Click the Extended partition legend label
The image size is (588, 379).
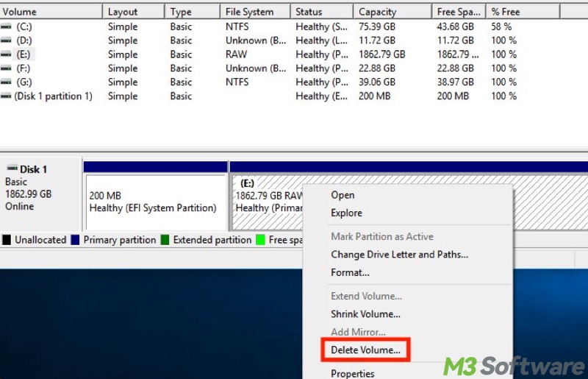pyautogui.click(x=212, y=240)
